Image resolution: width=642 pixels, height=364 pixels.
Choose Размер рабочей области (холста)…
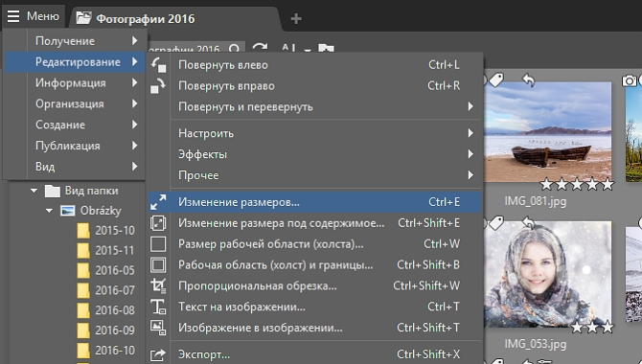(x=314, y=244)
